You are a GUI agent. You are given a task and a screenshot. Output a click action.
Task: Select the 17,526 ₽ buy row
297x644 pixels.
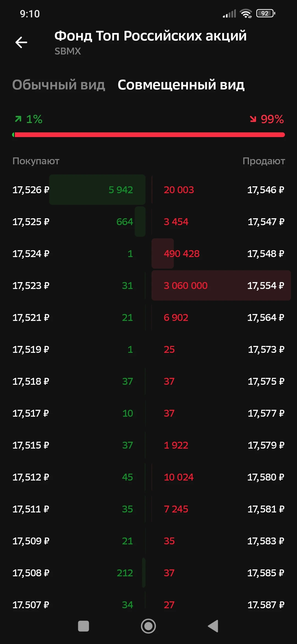[79, 190]
